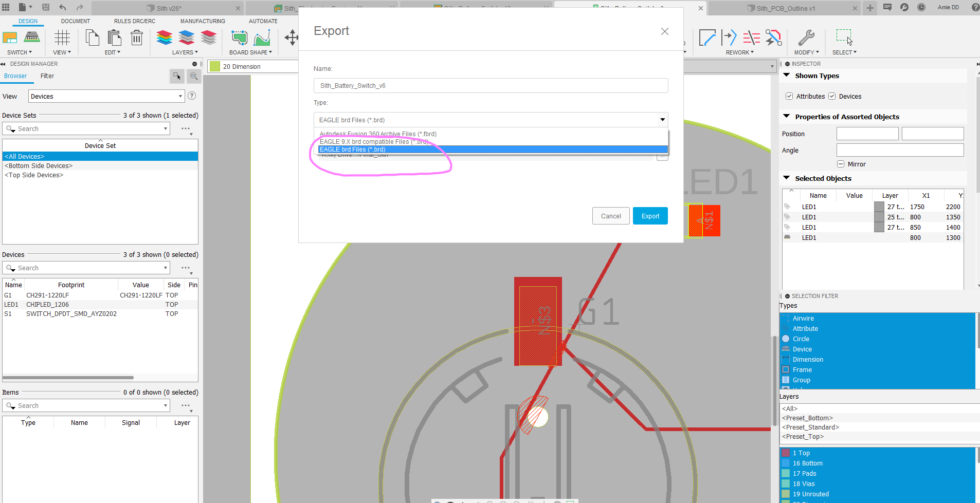Open the View Devices dropdown
Screen dimensions: 980x503
(x=106, y=96)
